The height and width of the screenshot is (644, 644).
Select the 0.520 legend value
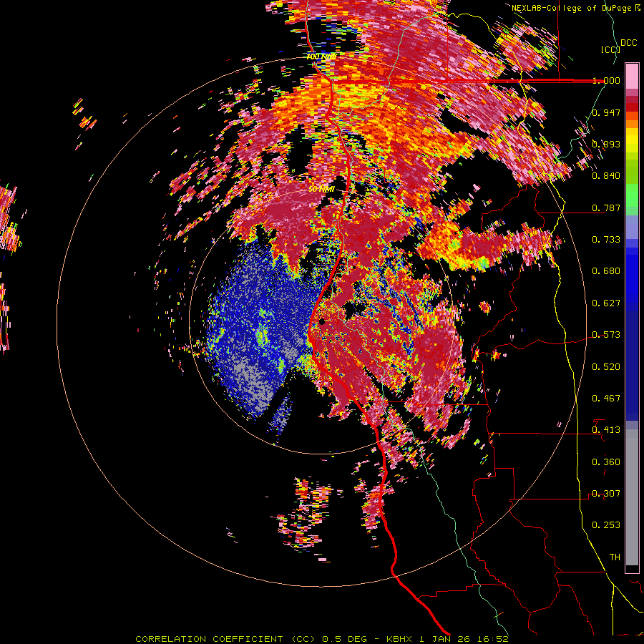pyautogui.click(x=606, y=367)
